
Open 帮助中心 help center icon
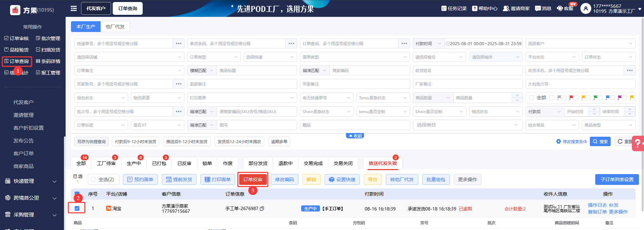pos(474,8)
